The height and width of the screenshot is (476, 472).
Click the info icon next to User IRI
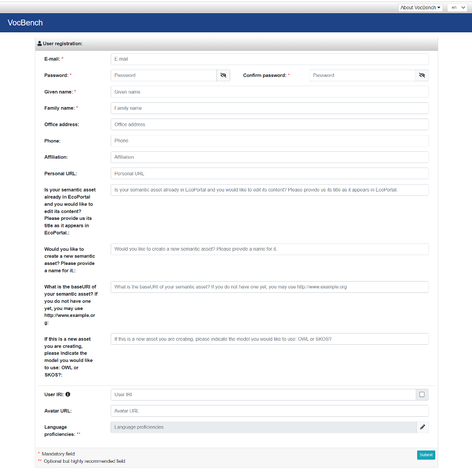(x=68, y=394)
